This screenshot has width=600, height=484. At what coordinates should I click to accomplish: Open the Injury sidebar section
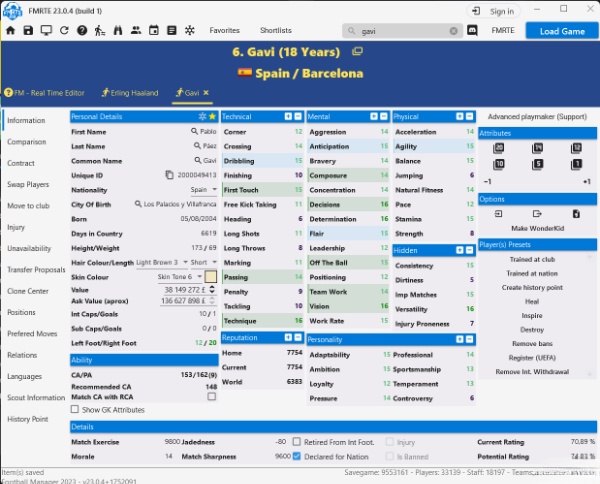pos(16,227)
